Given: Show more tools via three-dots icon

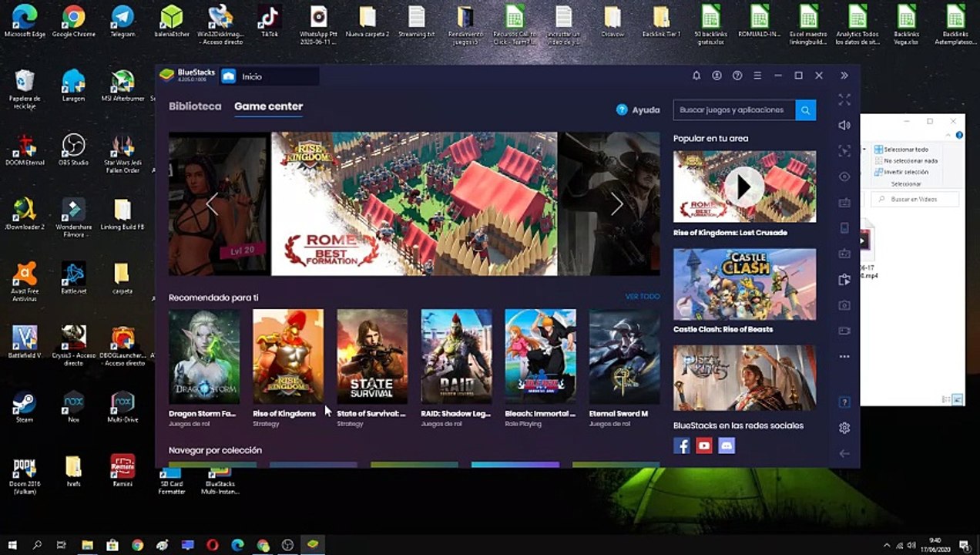Looking at the screenshot, I should click(x=844, y=356).
